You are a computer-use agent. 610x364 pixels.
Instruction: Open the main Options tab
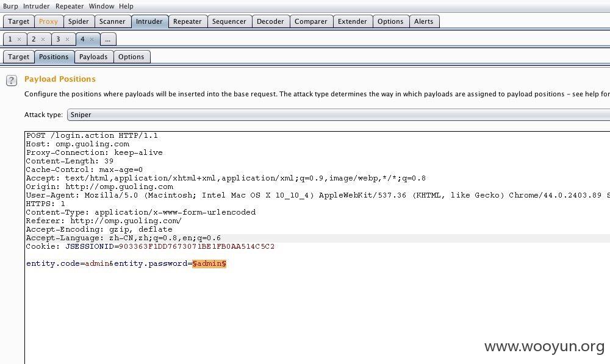tap(390, 21)
